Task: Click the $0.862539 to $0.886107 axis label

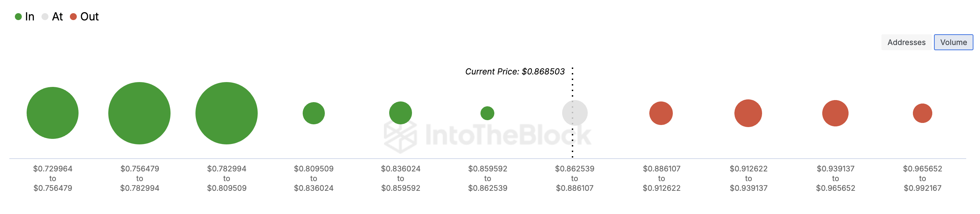Action: point(575,178)
